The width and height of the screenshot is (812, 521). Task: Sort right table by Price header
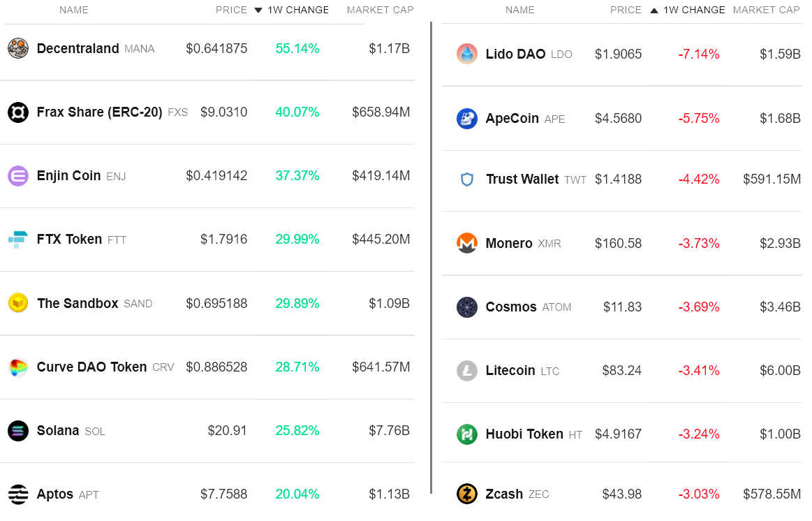(x=626, y=10)
